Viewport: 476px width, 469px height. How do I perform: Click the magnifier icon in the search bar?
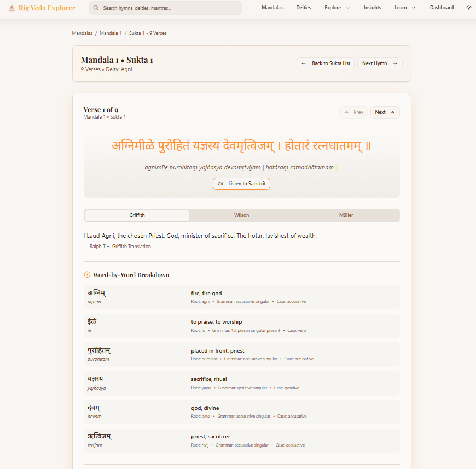pos(96,8)
